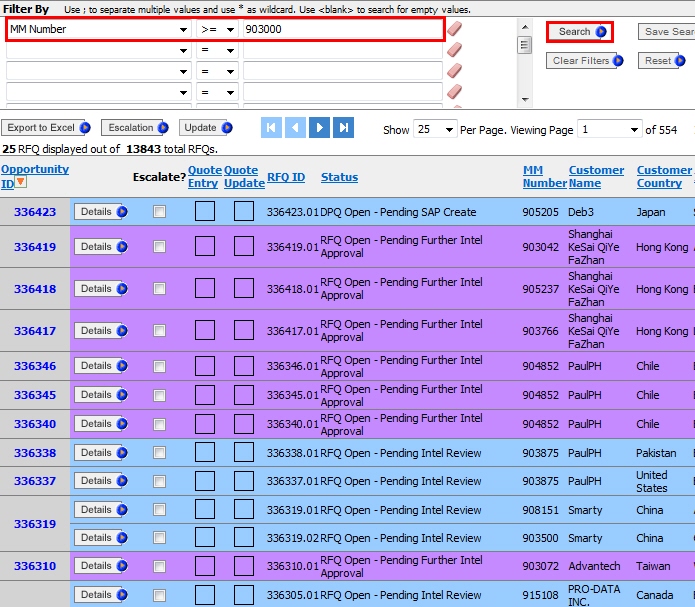Click the Update button
Screen dimensions: 695x607
click(206, 128)
